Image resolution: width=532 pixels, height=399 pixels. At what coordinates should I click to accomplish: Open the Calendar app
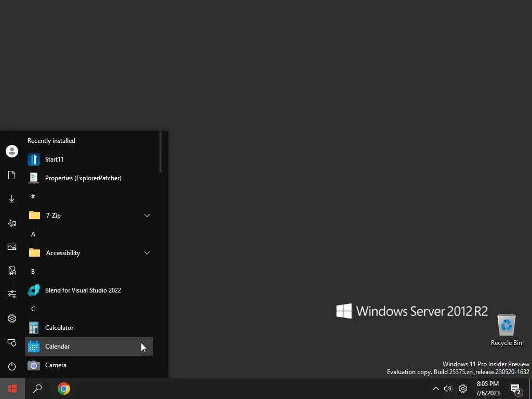(88, 347)
